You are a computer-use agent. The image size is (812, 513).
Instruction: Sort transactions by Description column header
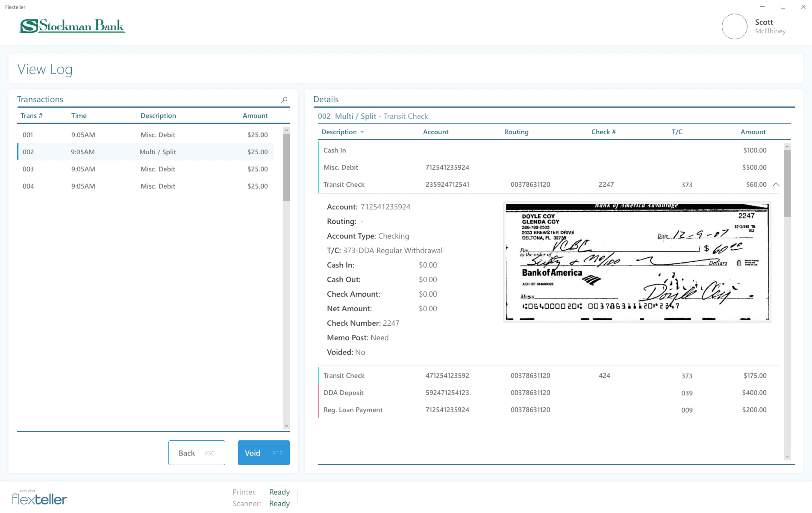158,116
